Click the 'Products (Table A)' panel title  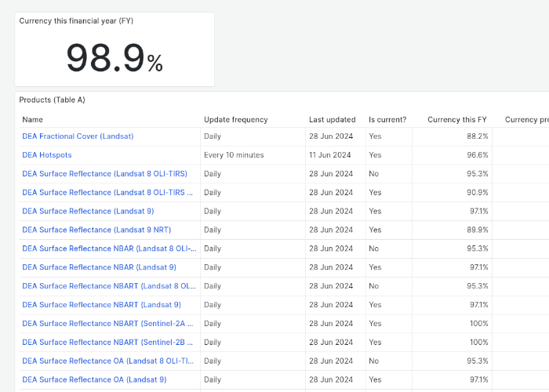[x=53, y=100]
